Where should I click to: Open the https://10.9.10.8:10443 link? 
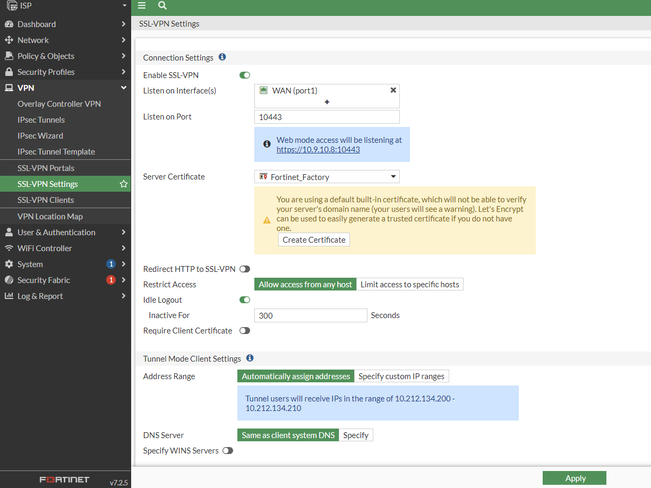coord(318,150)
